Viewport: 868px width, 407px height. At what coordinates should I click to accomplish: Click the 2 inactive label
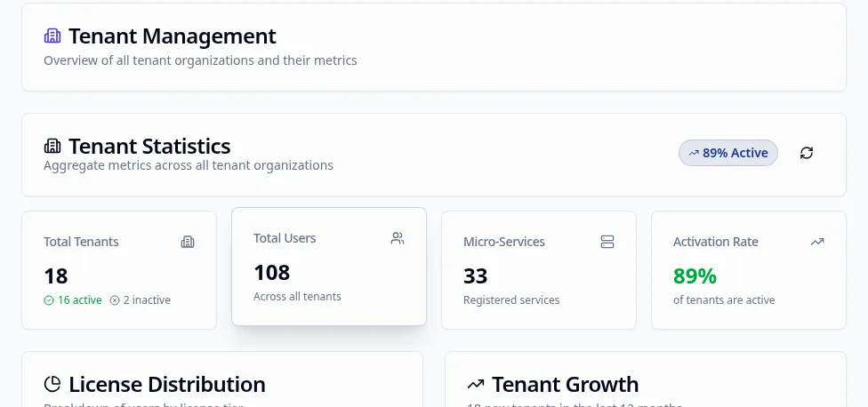pyautogui.click(x=147, y=300)
